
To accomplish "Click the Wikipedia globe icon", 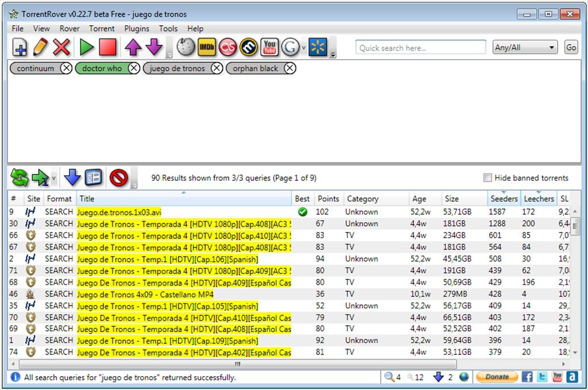I will point(186,47).
